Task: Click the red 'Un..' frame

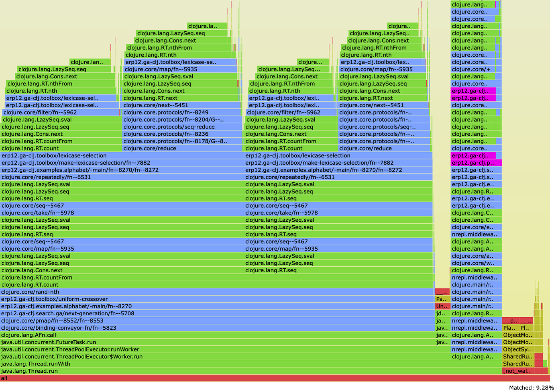Action: (442, 306)
